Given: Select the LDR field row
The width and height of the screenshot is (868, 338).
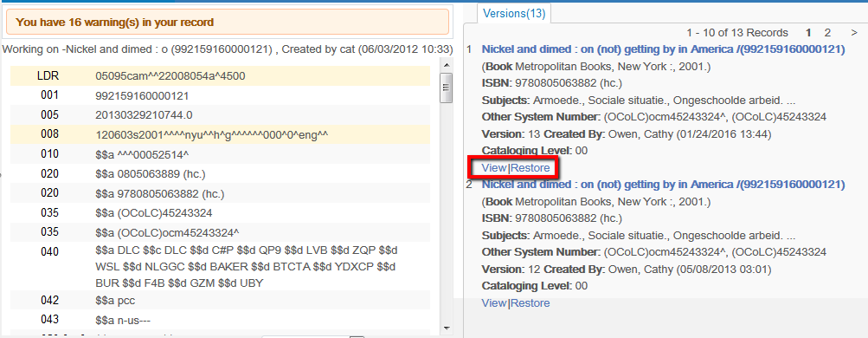Looking at the screenshot, I should pos(220,76).
